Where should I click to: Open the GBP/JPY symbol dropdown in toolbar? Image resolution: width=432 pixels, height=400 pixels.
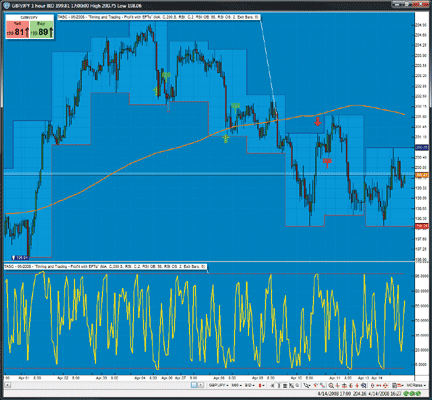point(218,385)
